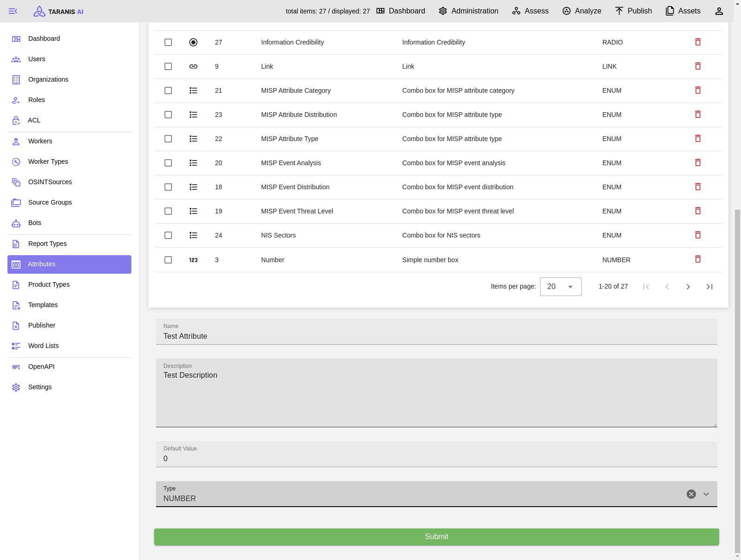This screenshot has width=741, height=560.
Task: Click the Taranis AI logo
Action: 58,11
